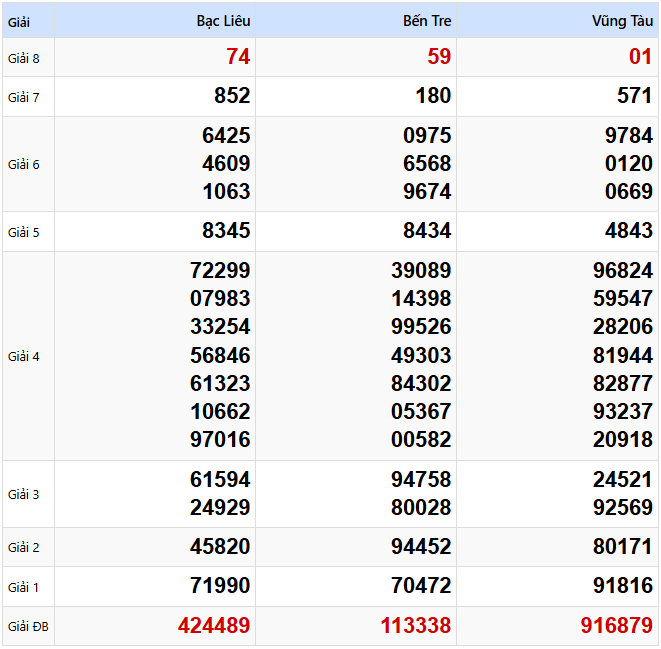Click Bạc Liêu special prize number 424489
Image resolution: width=661 pixels, height=649 pixels.
(214, 626)
